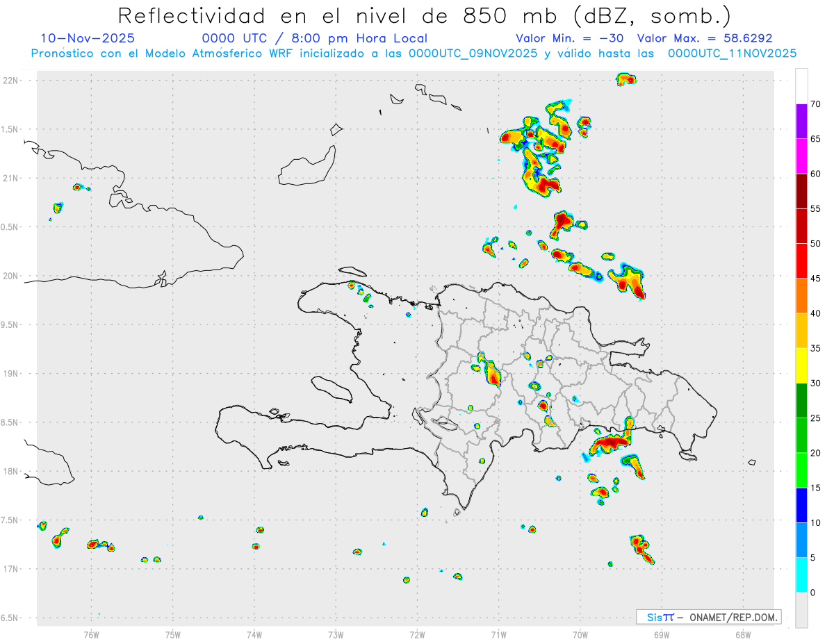
Task: Click the '19N' latitude label
Action: click(10, 374)
